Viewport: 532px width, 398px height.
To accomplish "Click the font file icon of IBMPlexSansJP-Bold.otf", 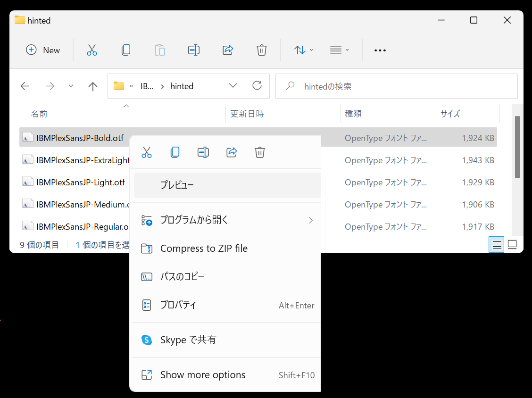I will (27, 138).
